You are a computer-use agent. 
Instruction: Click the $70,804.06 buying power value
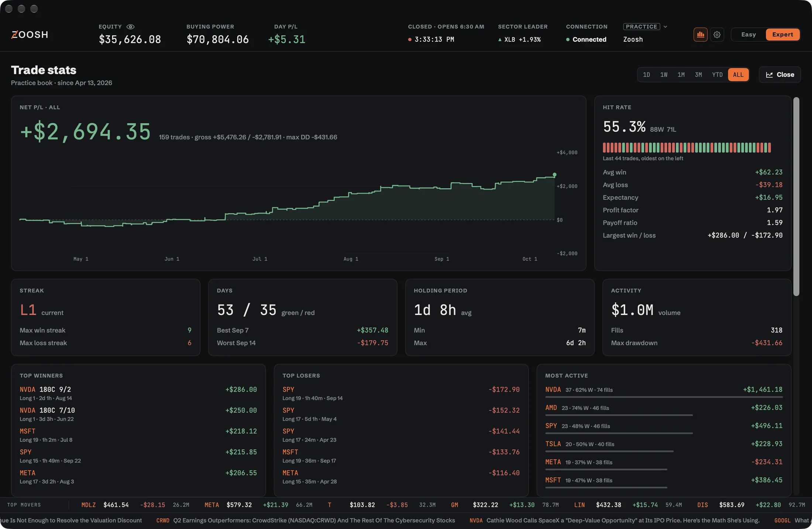tap(217, 39)
